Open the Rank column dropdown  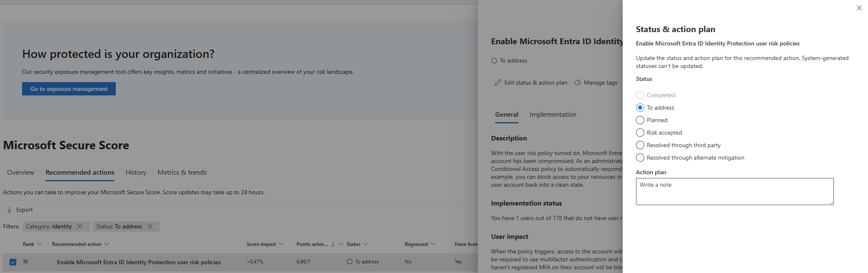point(39,244)
